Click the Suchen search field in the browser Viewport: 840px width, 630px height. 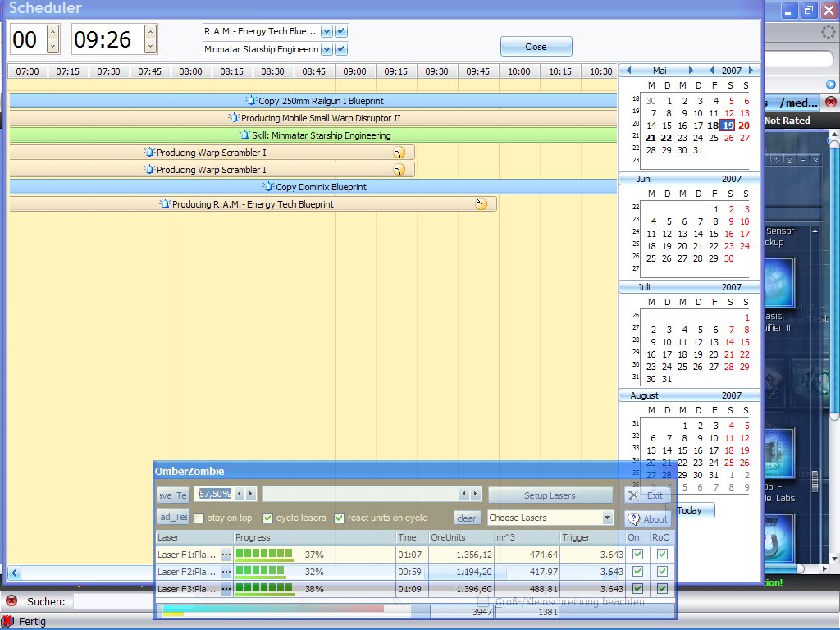pos(112,601)
